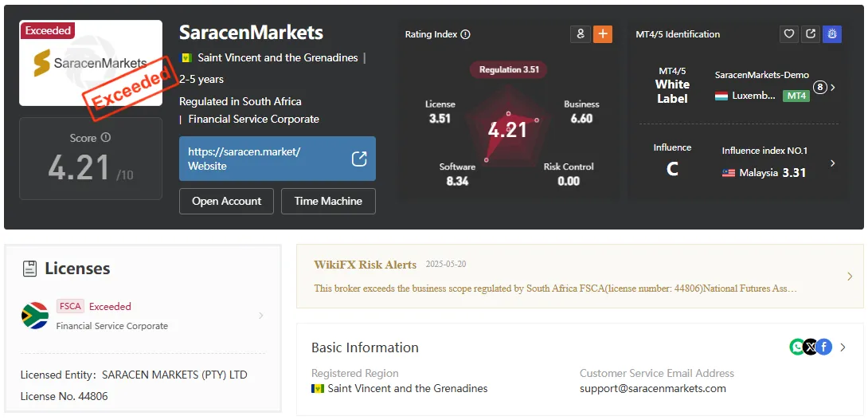Click the server count badge 8

tap(820, 88)
